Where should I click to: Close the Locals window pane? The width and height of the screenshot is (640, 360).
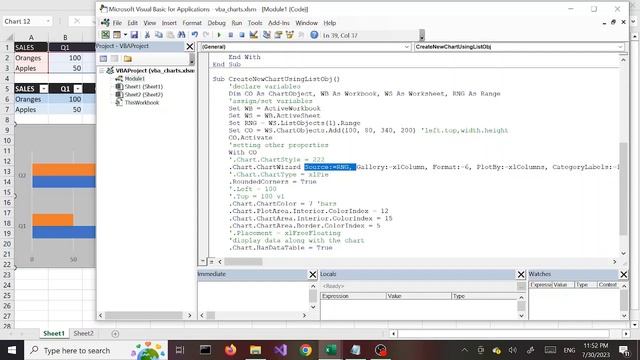pos(521,274)
